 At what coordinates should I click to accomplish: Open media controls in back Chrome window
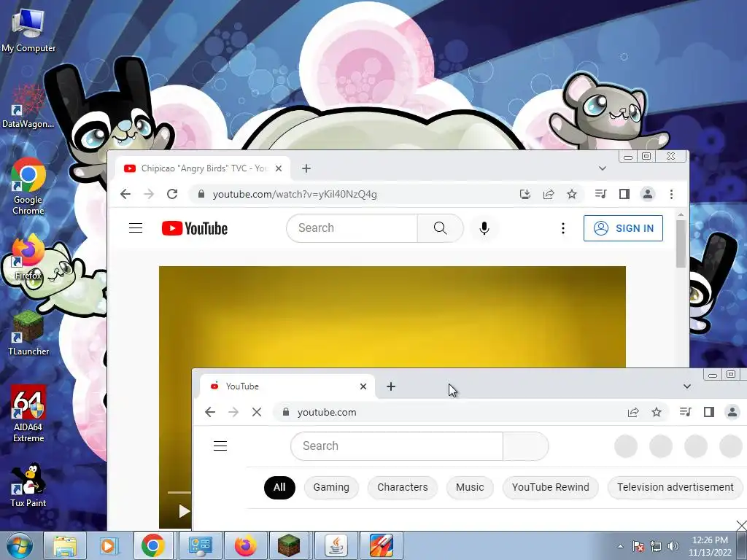coord(601,194)
